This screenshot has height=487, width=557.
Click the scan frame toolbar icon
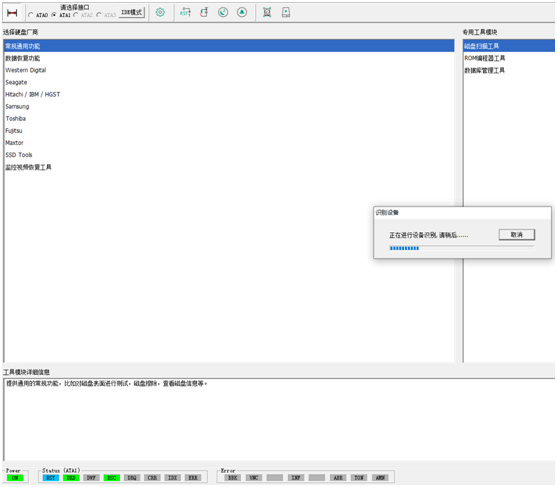coord(267,12)
